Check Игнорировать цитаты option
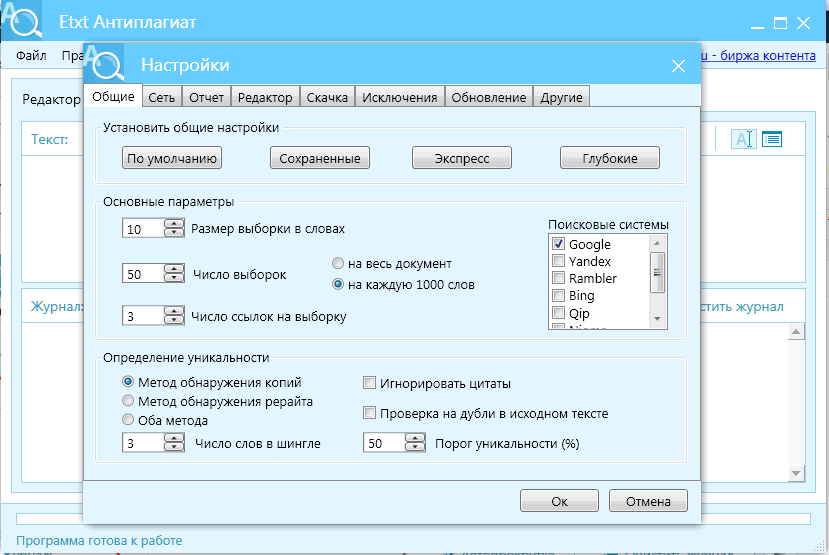Screen dimensions: 829x555 369,383
